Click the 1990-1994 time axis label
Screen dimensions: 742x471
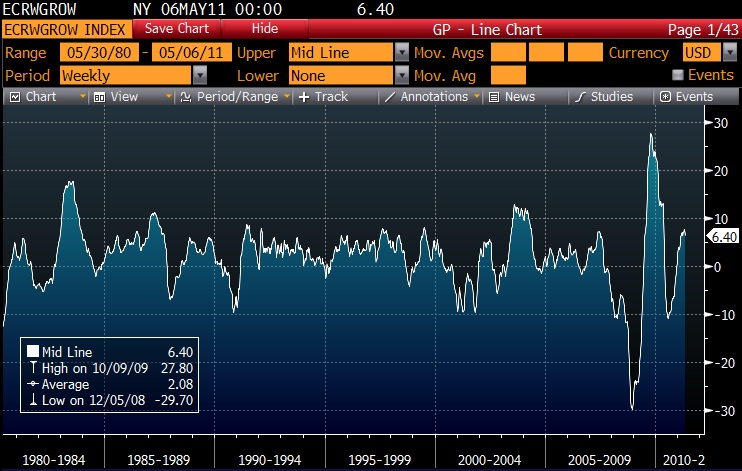[x=269, y=460]
